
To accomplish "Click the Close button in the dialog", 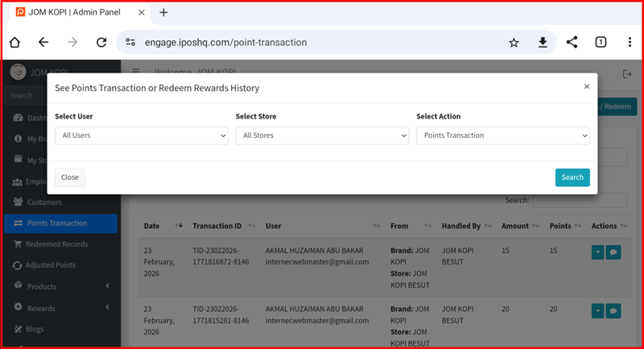I will pyautogui.click(x=70, y=177).
